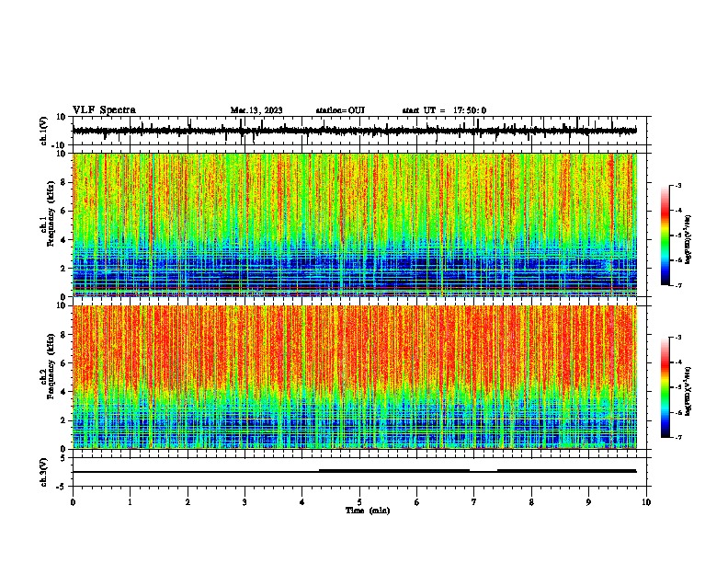Click the time axis tick label "9"
This screenshot has width=728, height=563.
(588, 502)
